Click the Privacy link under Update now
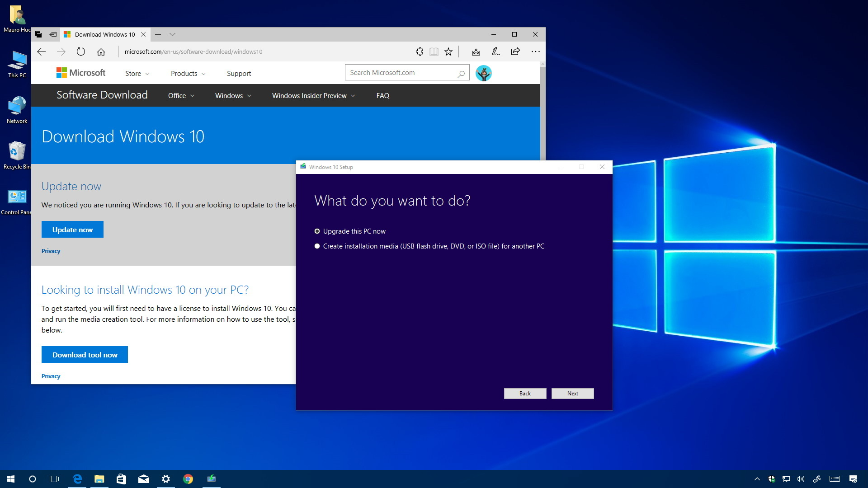Viewport: 868px width, 488px height. coord(51,250)
